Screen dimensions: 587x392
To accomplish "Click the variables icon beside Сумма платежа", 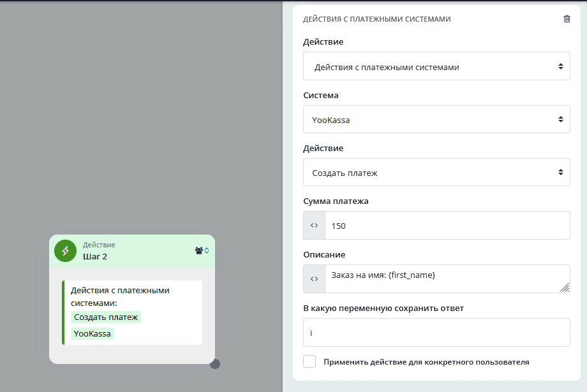I will [x=314, y=226].
